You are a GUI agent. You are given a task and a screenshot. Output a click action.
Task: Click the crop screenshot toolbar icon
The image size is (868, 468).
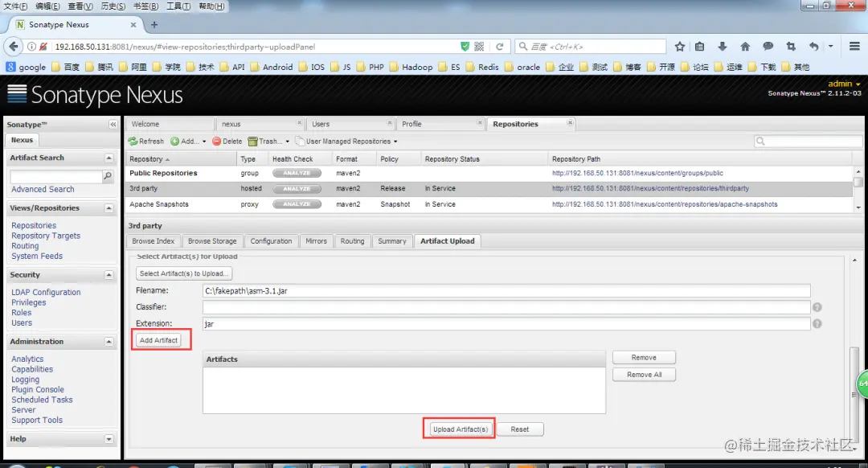[x=791, y=47]
